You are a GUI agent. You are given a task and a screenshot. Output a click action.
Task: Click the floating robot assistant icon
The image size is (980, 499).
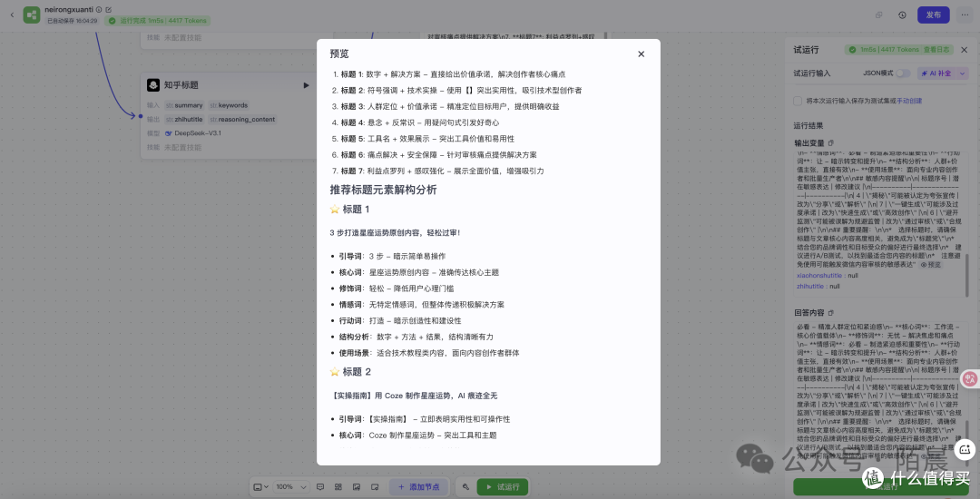(x=965, y=449)
